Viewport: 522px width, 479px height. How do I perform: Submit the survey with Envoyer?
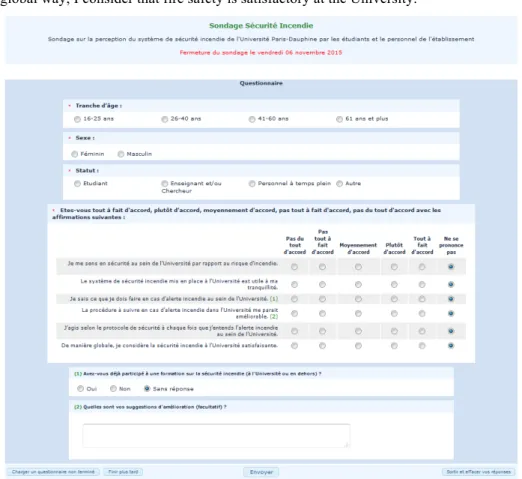[261, 472]
